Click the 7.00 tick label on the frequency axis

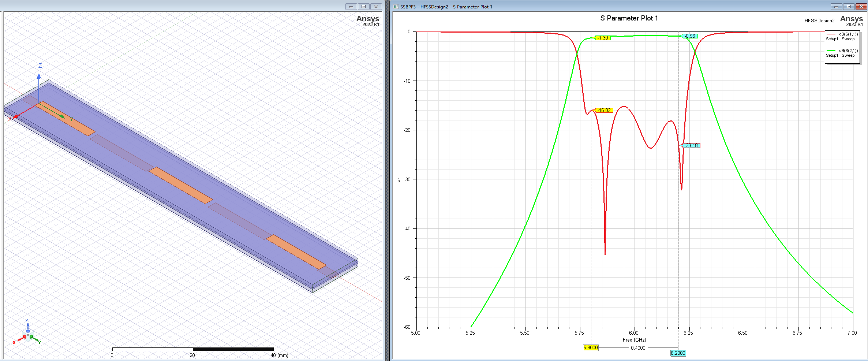pyautogui.click(x=852, y=333)
